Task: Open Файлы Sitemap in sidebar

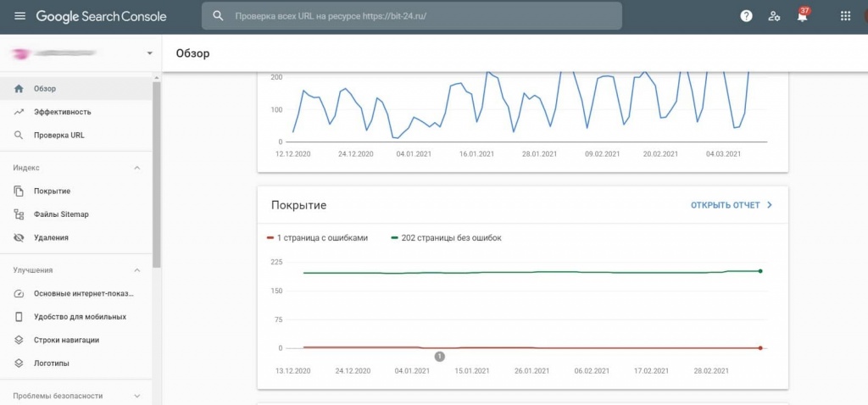Action: click(x=61, y=214)
